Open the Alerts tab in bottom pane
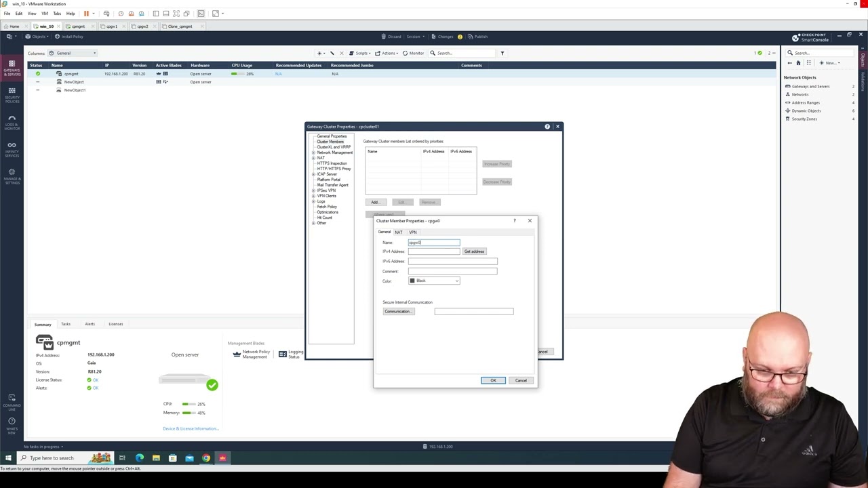 pyautogui.click(x=90, y=324)
